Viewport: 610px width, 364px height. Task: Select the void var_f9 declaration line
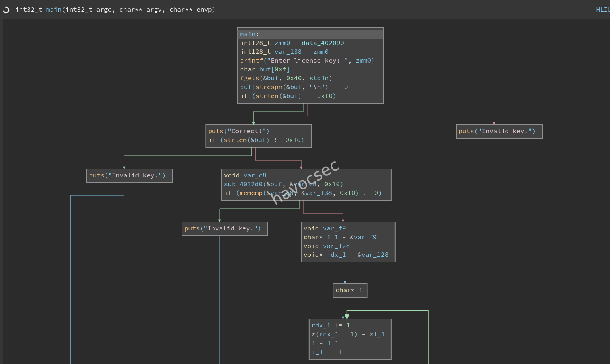pyautogui.click(x=324, y=228)
